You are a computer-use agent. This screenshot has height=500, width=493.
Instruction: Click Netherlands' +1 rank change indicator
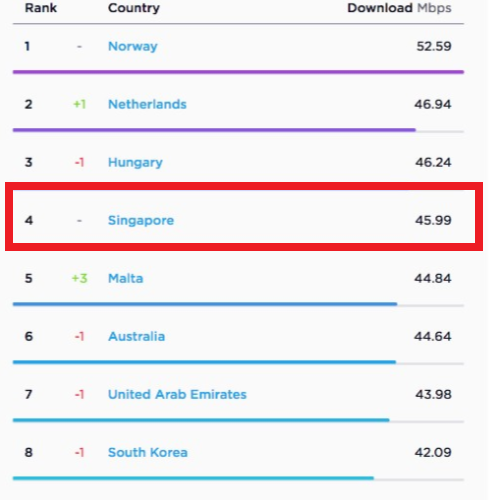80,104
